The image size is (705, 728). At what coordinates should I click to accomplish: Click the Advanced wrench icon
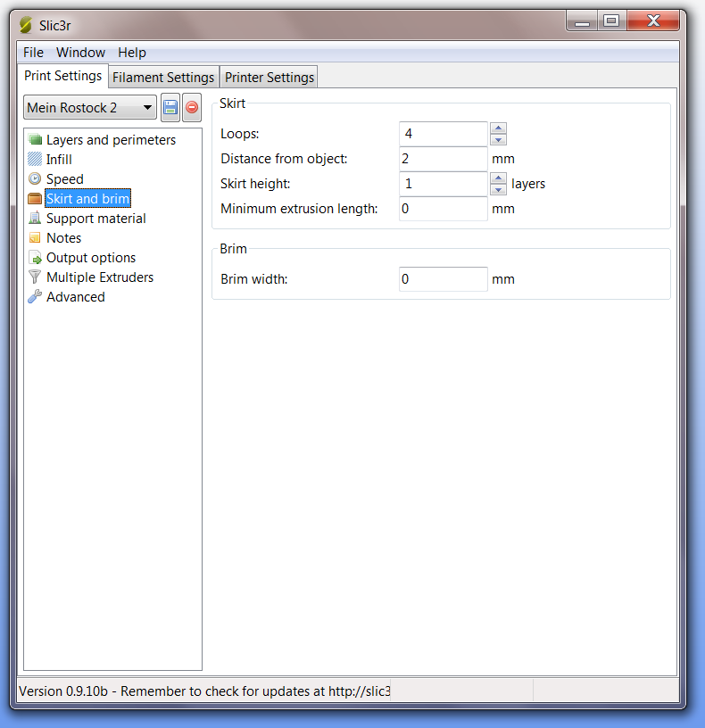(35, 297)
